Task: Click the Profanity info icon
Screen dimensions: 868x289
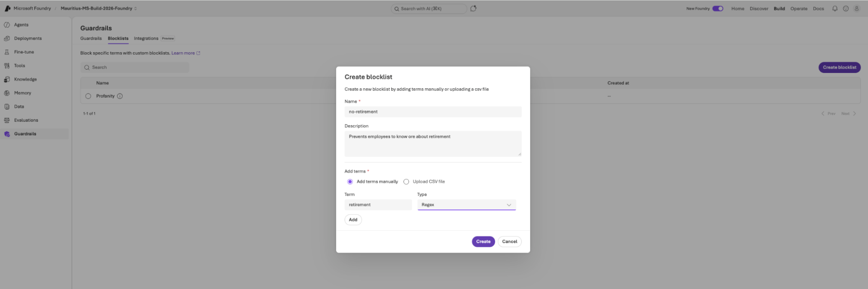Action: [120, 96]
